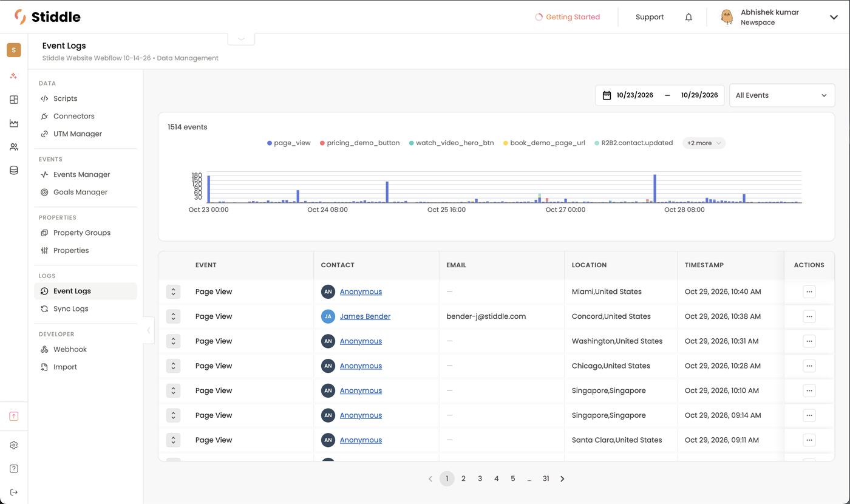Click the start date 10/23/2026 field

click(634, 95)
